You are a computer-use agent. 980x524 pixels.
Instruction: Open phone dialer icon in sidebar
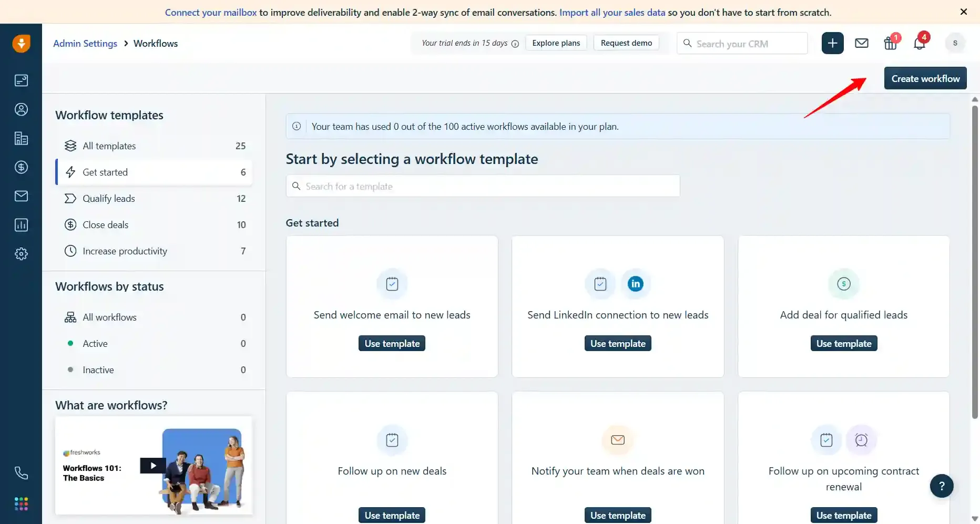(x=21, y=473)
